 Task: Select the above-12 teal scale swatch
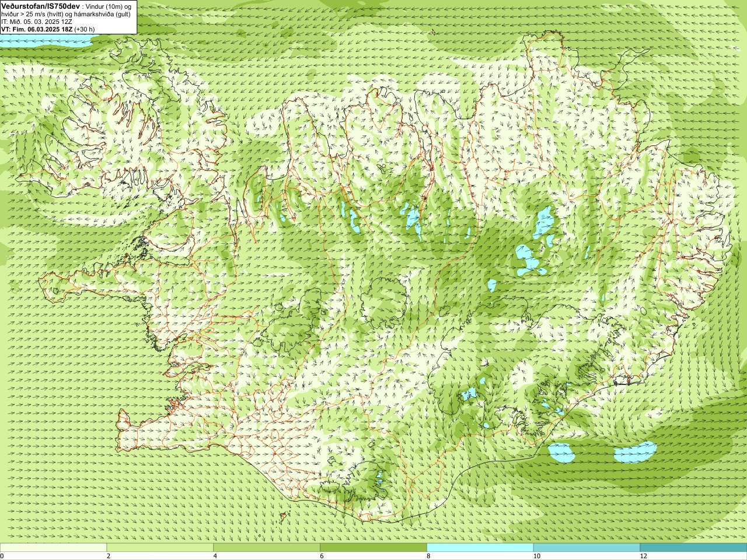click(693, 548)
